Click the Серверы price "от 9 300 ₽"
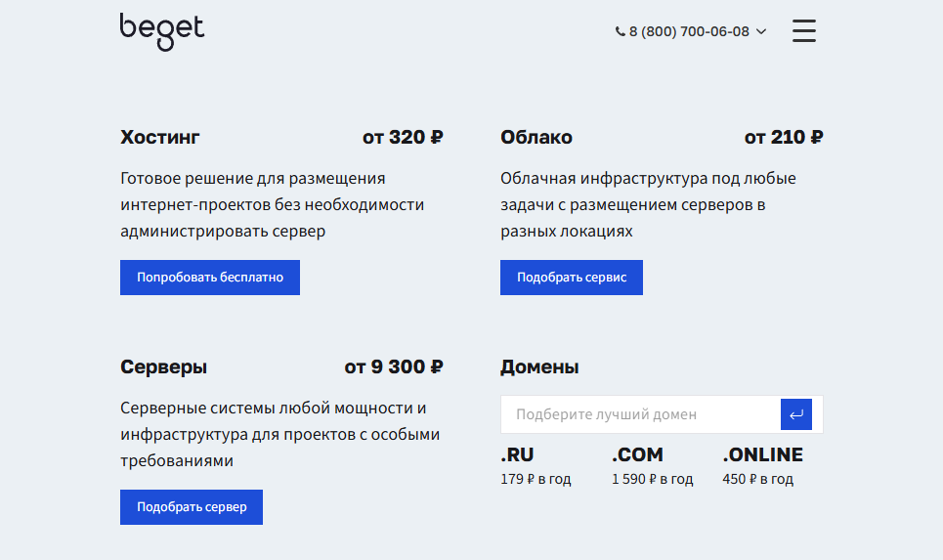 point(394,367)
